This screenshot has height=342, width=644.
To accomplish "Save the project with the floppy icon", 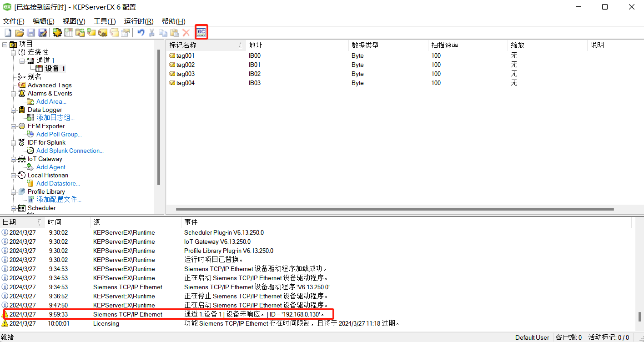I will tap(31, 33).
